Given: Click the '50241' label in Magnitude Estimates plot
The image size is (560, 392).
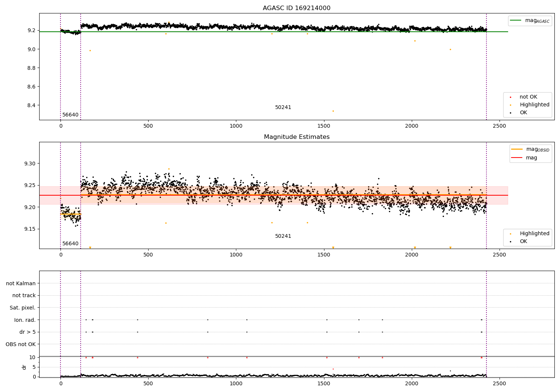Looking at the screenshot, I should click(283, 236).
